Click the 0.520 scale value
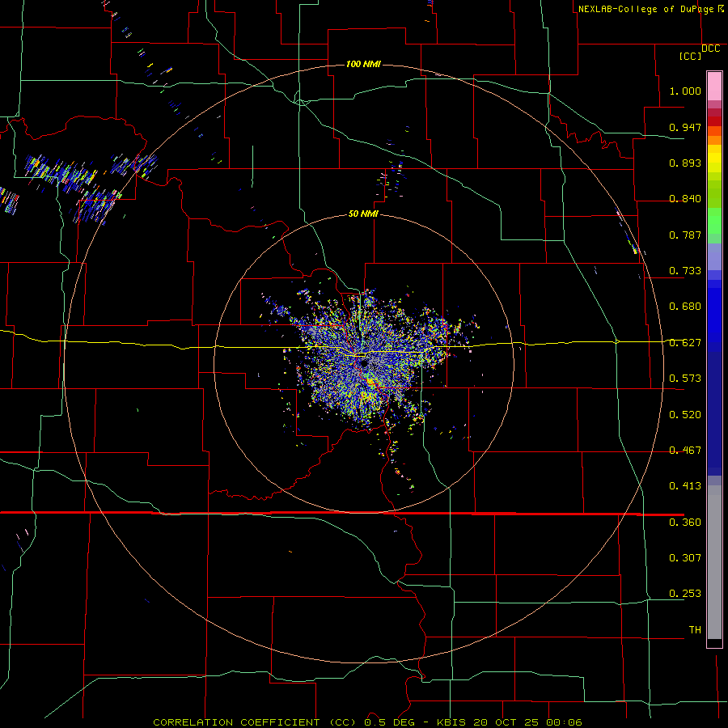Screen dimensions: 728x728 click(x=685, y=415)
